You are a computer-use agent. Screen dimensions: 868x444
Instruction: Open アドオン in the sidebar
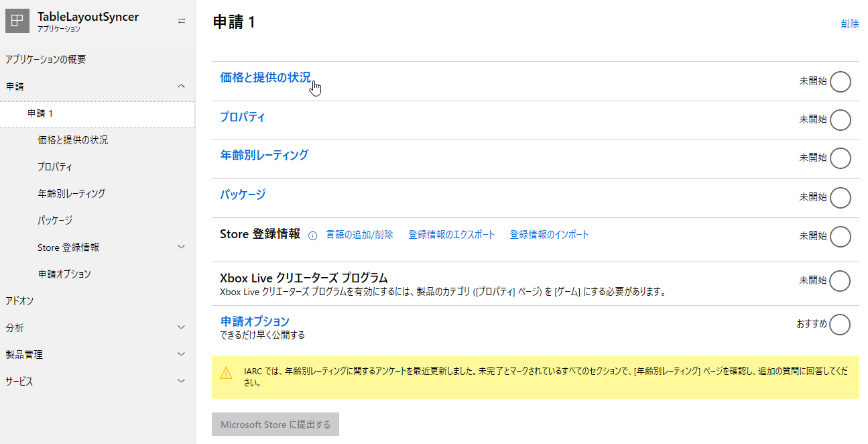[x=19, y=300]
